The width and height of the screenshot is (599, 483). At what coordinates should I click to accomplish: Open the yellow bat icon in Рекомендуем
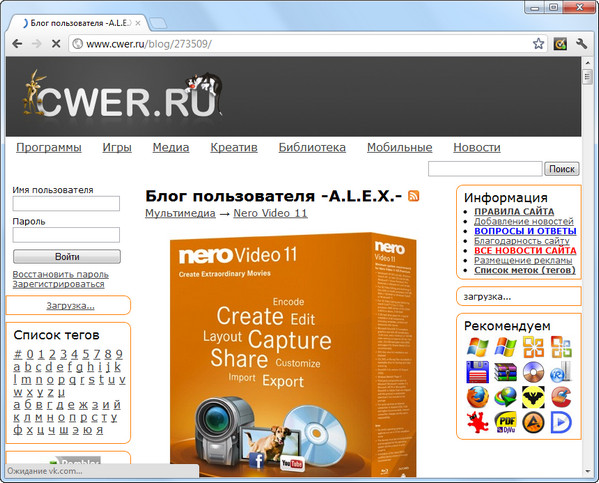(533, 397)
